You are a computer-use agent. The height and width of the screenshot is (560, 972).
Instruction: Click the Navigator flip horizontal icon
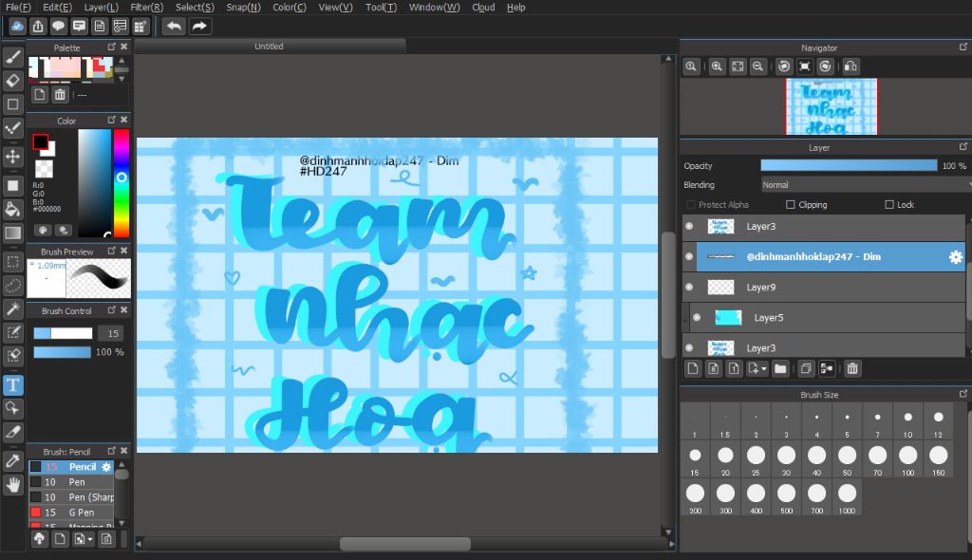click(x=850, y=66)
